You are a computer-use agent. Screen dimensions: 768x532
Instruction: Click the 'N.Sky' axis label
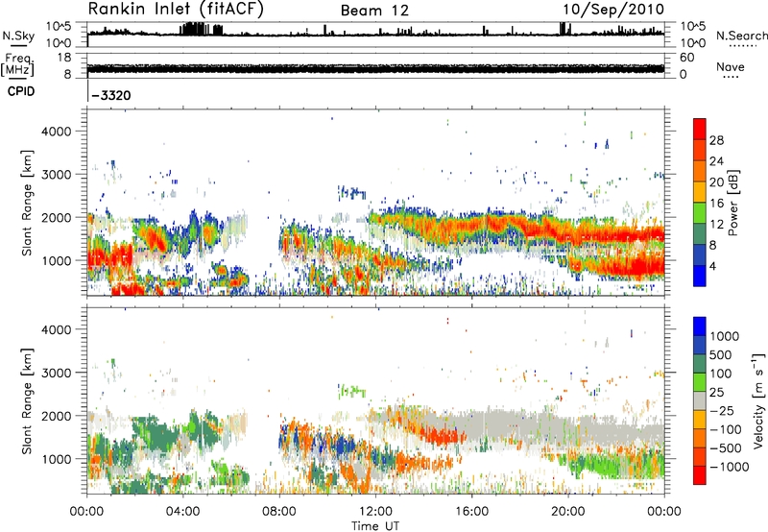click(18, 36)
